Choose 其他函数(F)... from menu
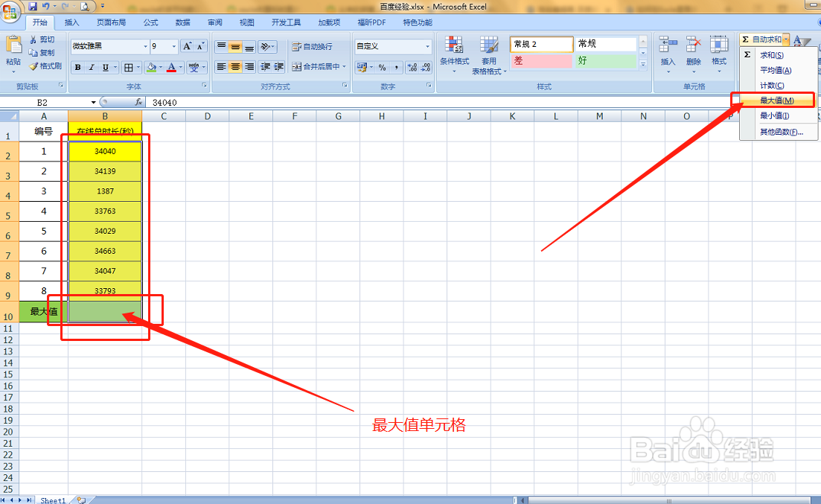The image size is (821, 504). [778, 132]
